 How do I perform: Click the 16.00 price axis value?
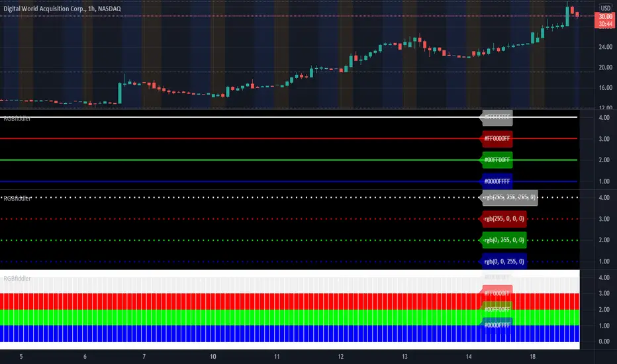tap(605, 88)
